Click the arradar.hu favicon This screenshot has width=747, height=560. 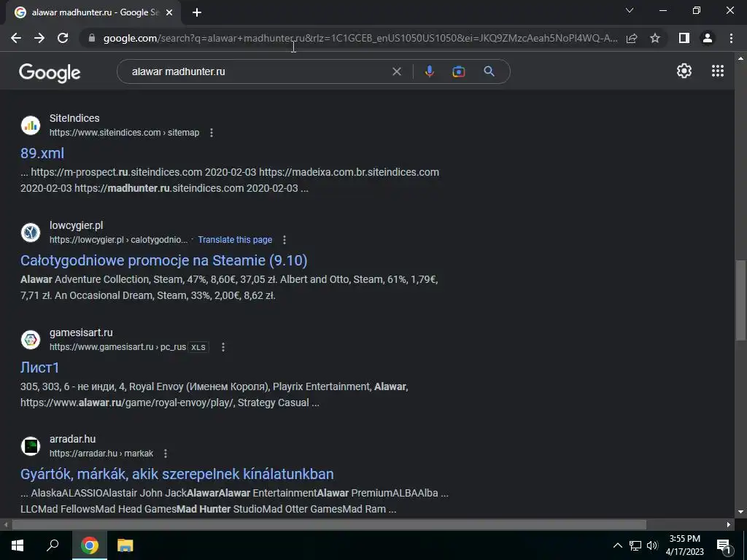pyautogui.click(x=31, y=446)
